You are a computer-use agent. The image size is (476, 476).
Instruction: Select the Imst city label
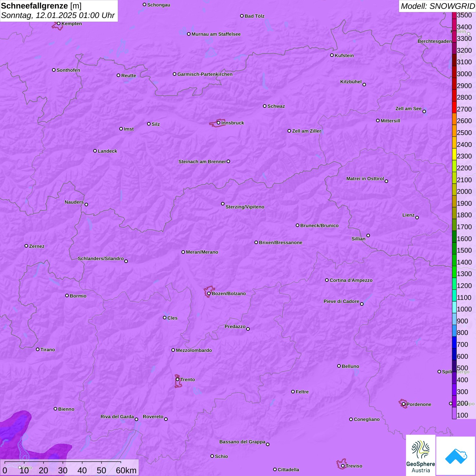tap(129, 129)
